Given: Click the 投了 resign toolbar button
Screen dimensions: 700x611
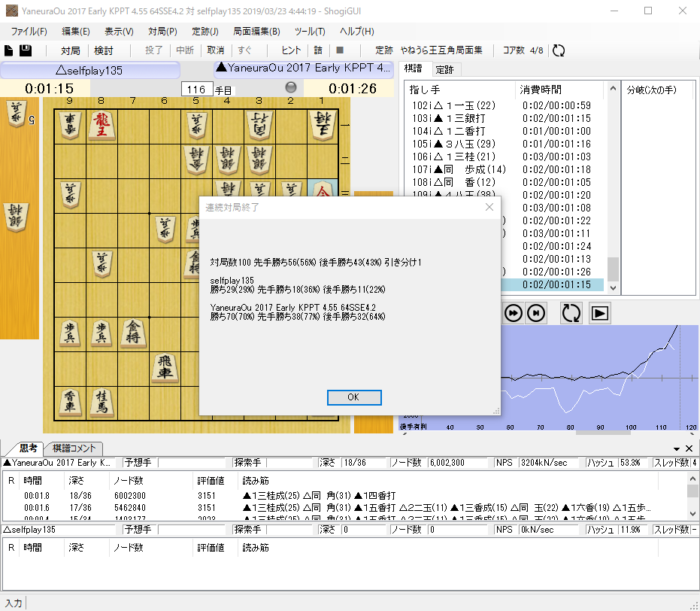Looking at the screenshot, I should 154,50.
